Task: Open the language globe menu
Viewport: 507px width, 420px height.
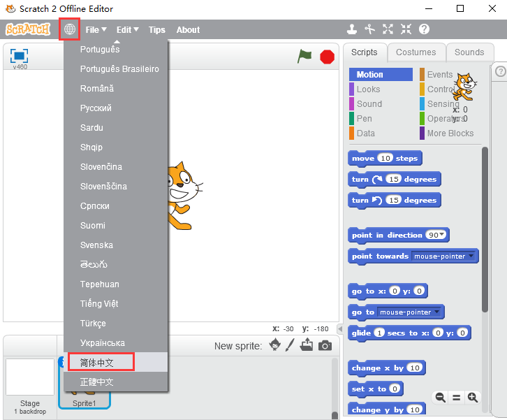Action: pos(70,29)
